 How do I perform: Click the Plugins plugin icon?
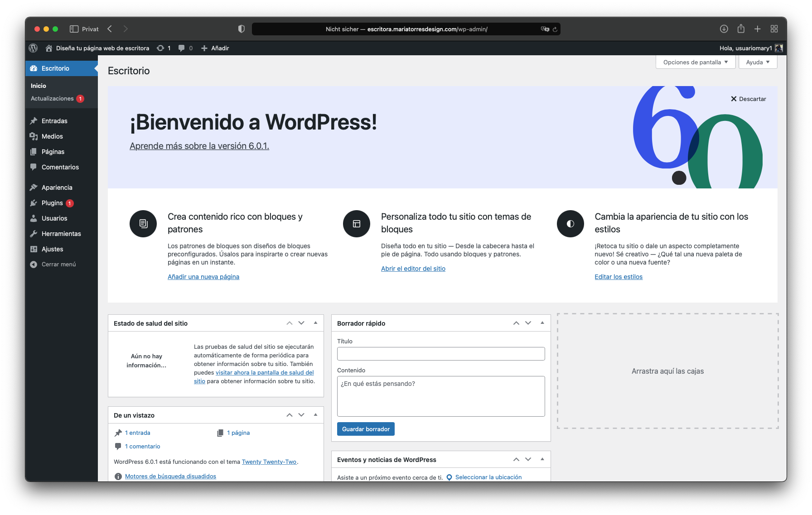pos(34,203)
